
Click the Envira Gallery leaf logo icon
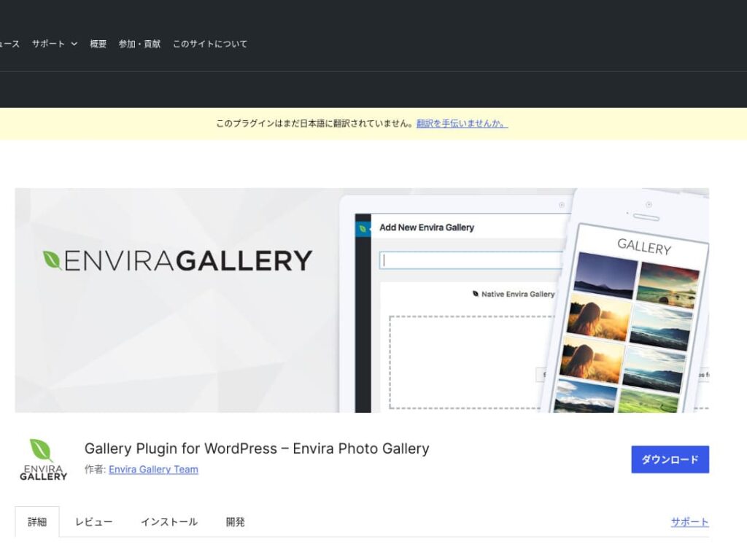coord(43,459)
